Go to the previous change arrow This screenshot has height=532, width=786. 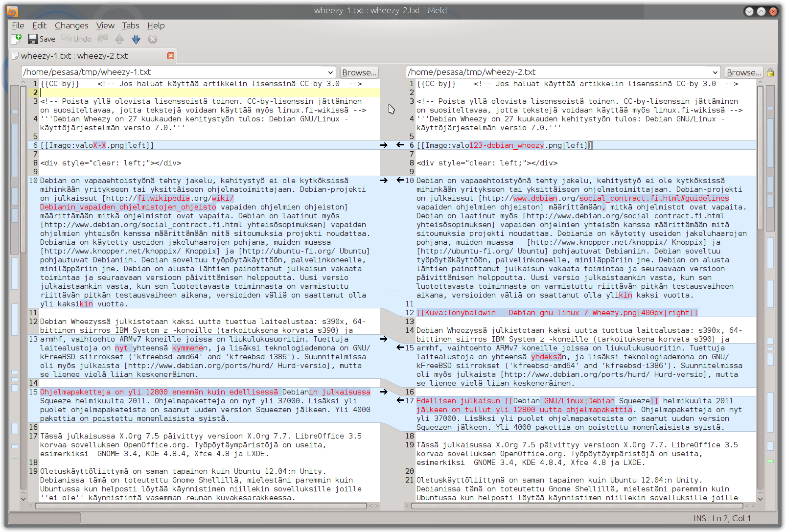119,39
